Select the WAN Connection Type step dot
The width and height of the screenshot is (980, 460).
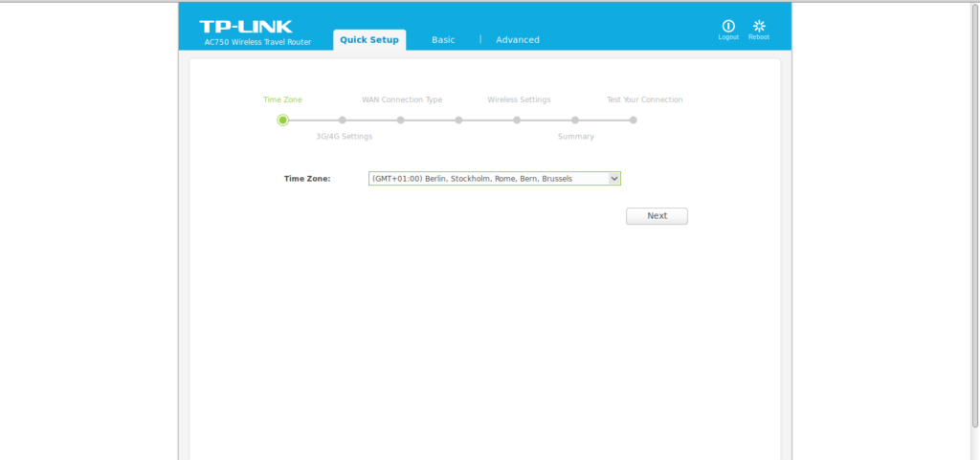(400, 120)
